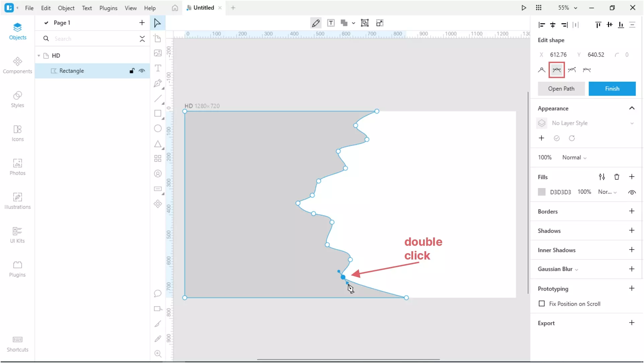Select the Move/Select arrow tool

click(x=157, y=23)
